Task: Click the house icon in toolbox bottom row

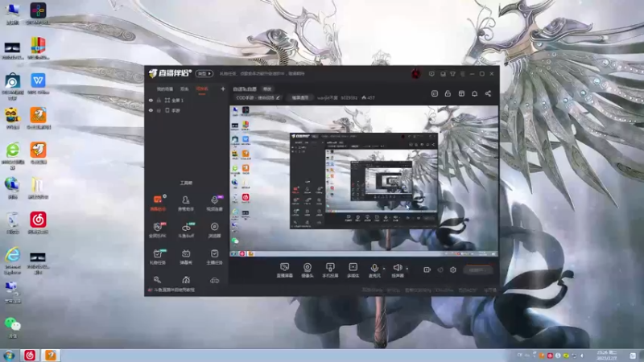Action: tap(186, 280)
